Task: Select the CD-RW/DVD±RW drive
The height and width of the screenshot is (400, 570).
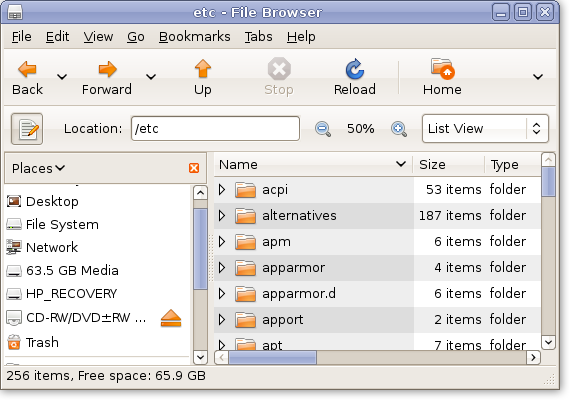Action: point(76,318)
